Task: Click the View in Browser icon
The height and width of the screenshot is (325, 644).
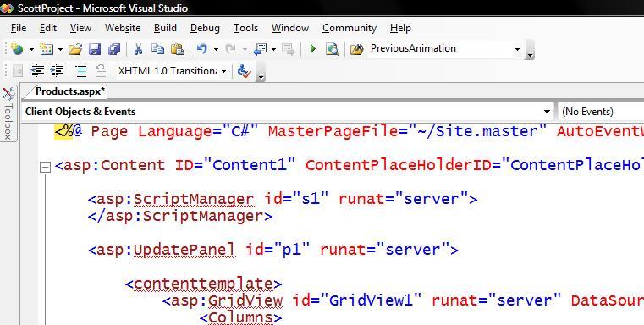Action: click(x=332, y=49)
